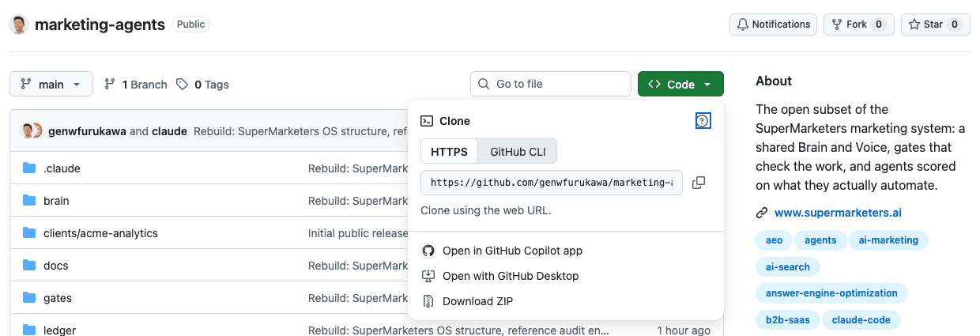Viewport: 980px width, 336px height.
Task: Open the Initial public release commit message
Action: pyautogui.click(x=358, y=233)
